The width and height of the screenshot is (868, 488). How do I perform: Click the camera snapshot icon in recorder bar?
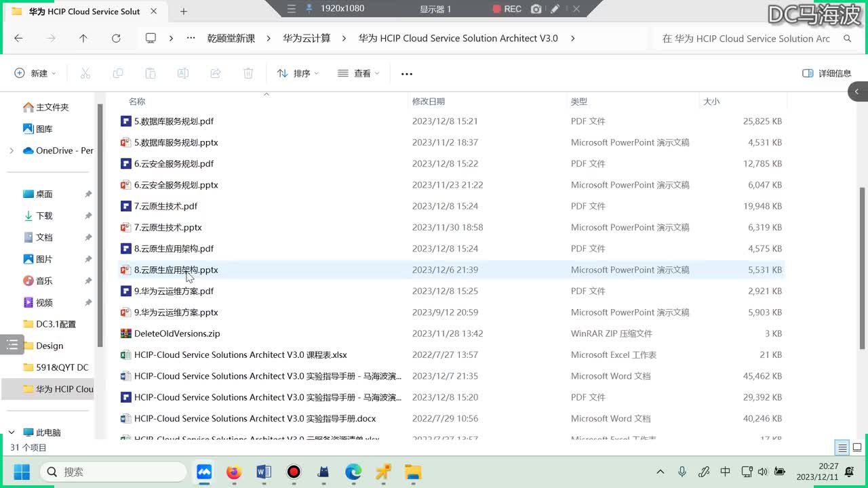pos(536,8)
